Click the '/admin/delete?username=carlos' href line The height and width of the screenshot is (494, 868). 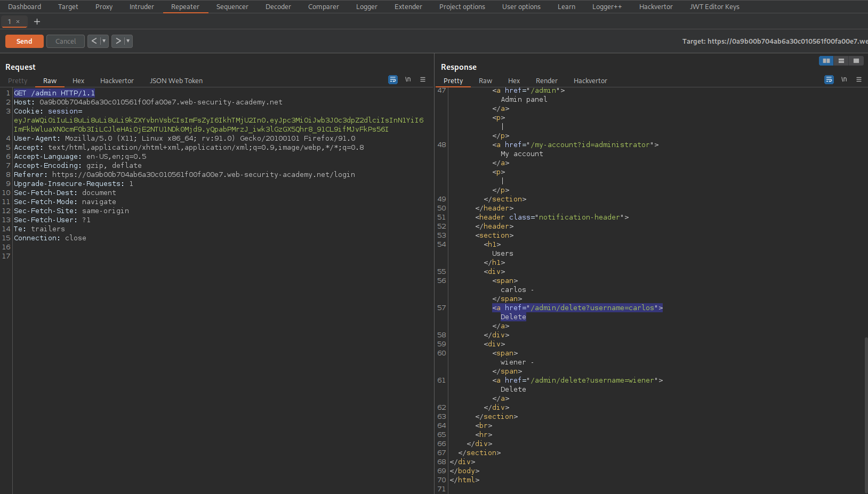click(577, 308)
